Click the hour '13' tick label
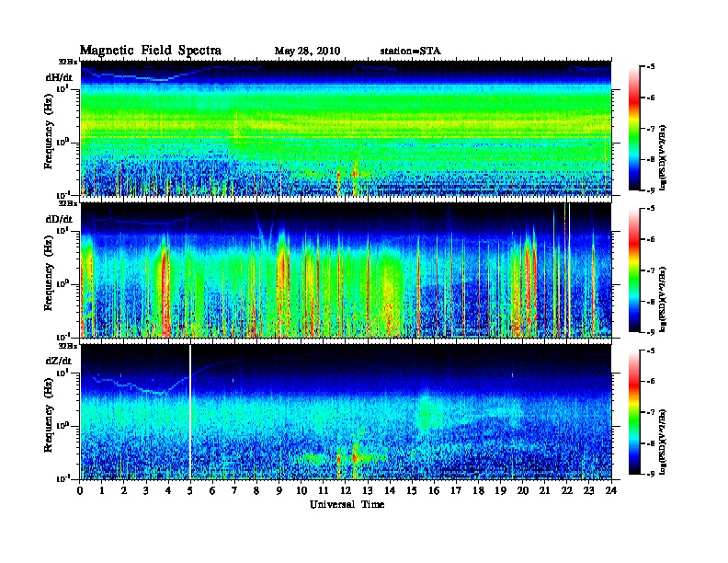728x563 pixels. pyautogui.click(x=368, y=491)
